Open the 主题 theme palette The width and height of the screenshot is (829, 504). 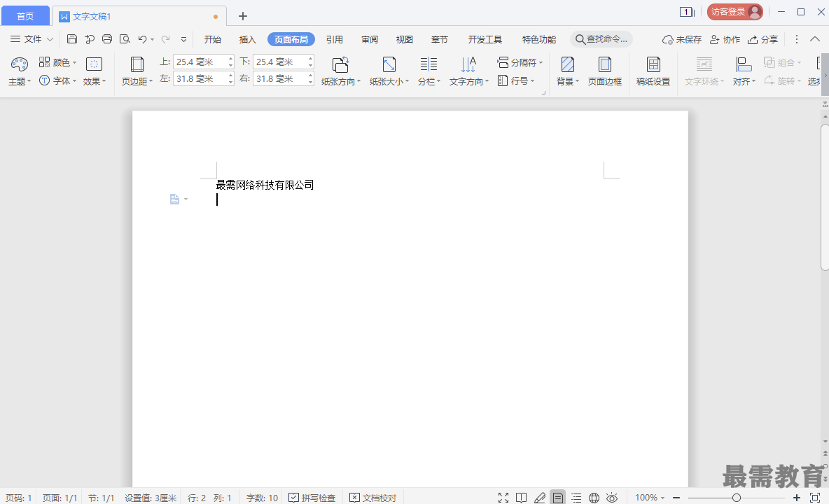coord(20,72)
